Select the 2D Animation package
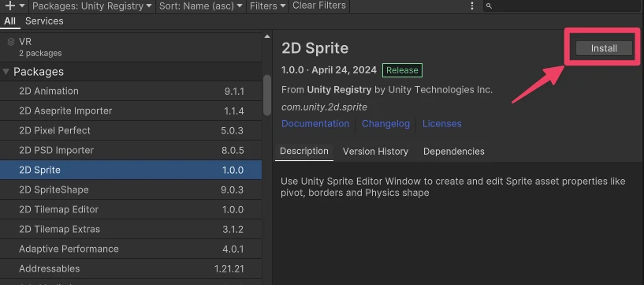Viewport: 644px width, 285px height. pyautogui.click(x=131, y=91)
